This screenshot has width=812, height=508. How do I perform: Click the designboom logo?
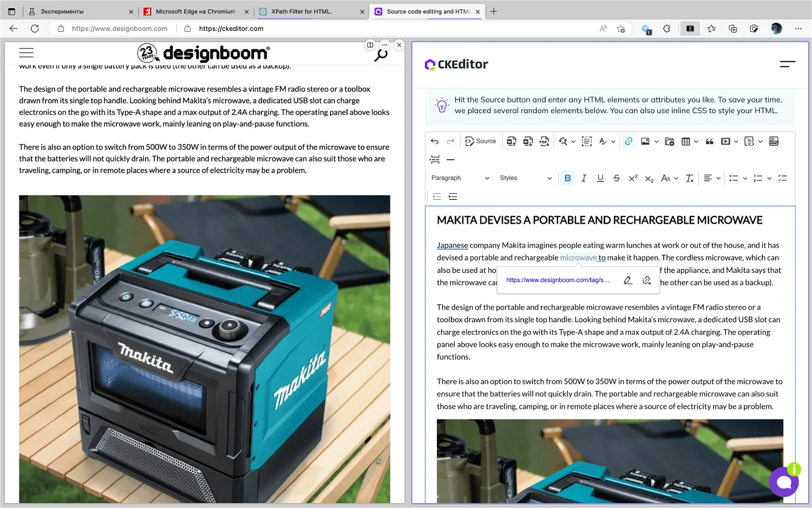click(204, 53)
